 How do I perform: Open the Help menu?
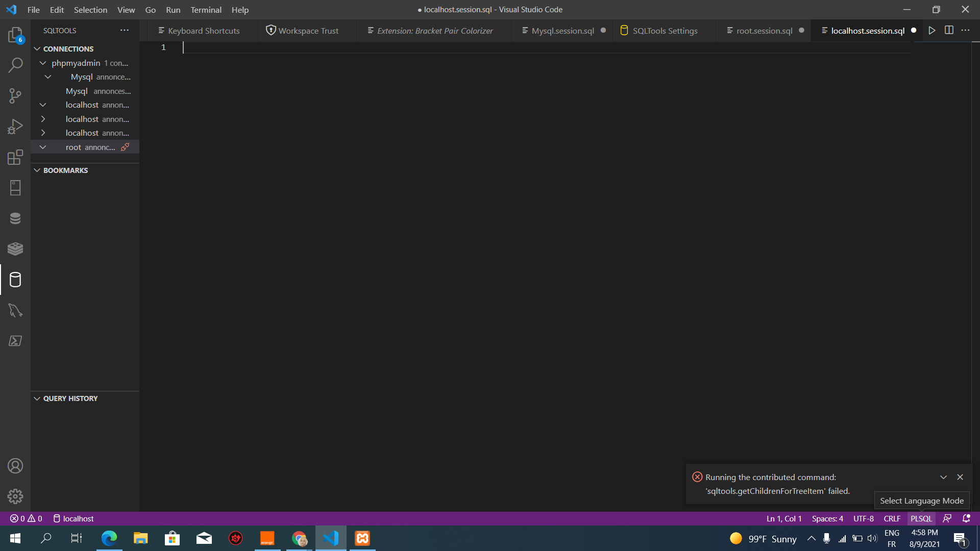[x=240, y=10]
